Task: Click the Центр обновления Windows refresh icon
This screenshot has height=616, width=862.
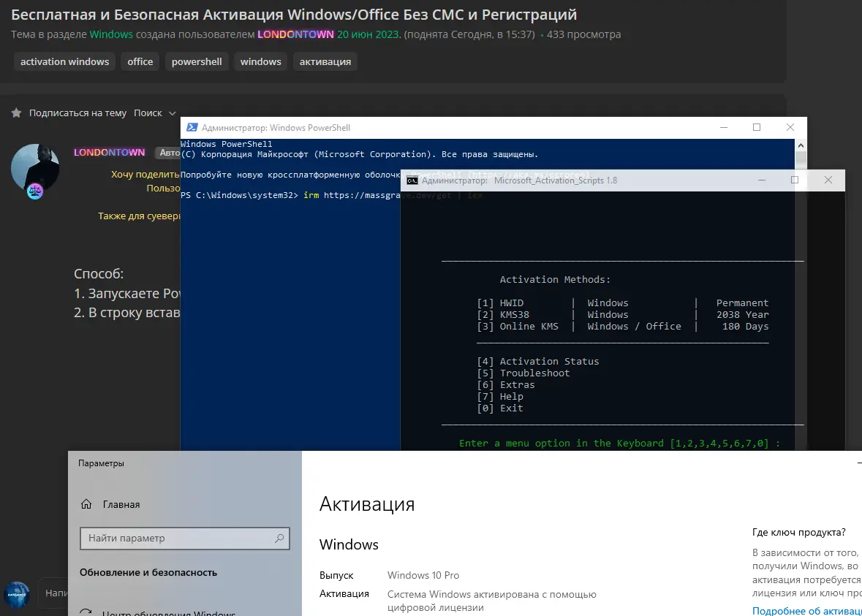Action: (86, 614)
